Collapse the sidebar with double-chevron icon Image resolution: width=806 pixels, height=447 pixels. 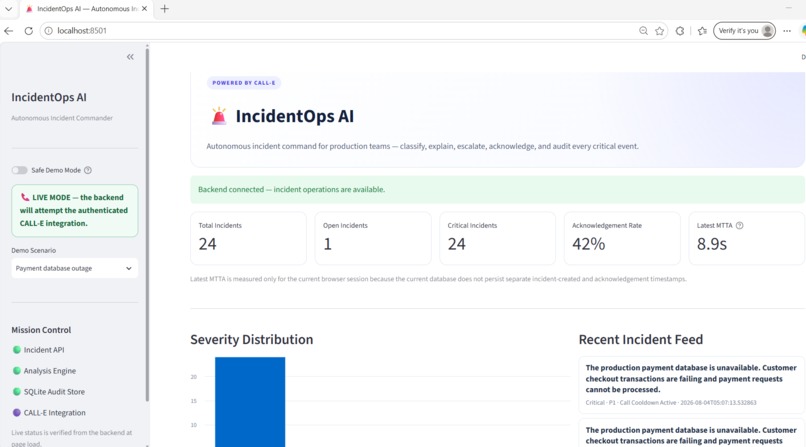pos(130,57)
